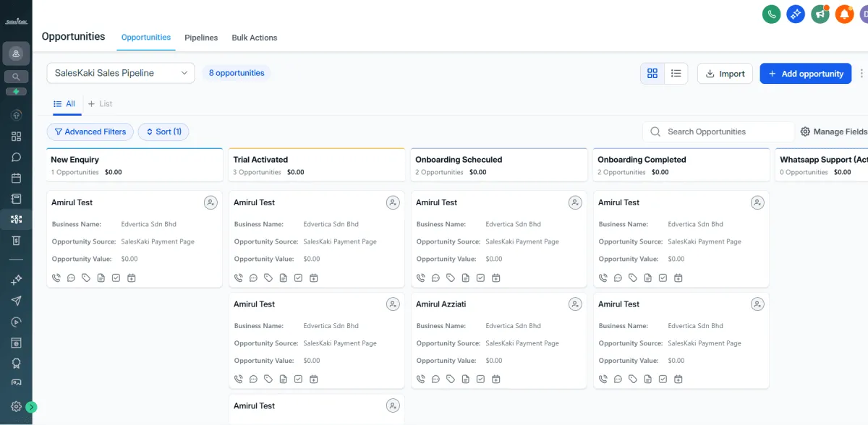Click the Import button
Screen dimensions: 868x425
click(x=725, y=74)
